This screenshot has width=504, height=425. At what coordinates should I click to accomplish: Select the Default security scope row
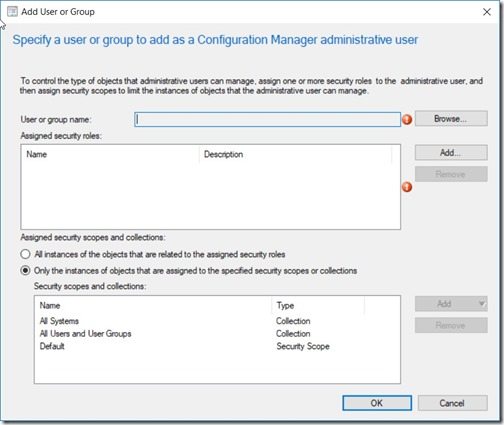(x=217, y=346)
